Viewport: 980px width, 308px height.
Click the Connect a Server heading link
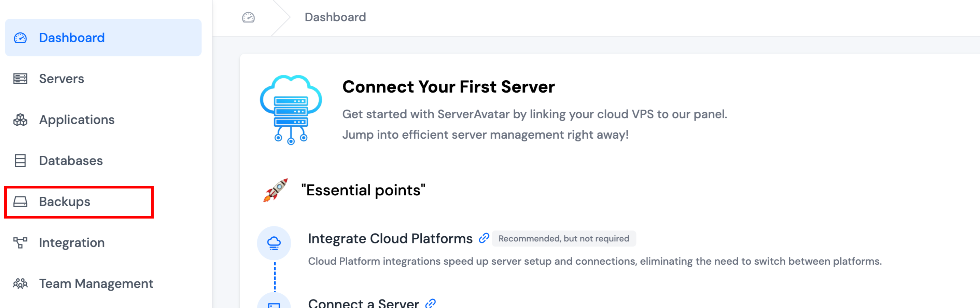[x=363, y=303]
